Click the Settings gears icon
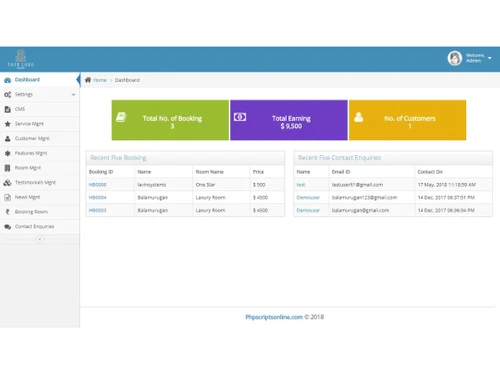 7,95
